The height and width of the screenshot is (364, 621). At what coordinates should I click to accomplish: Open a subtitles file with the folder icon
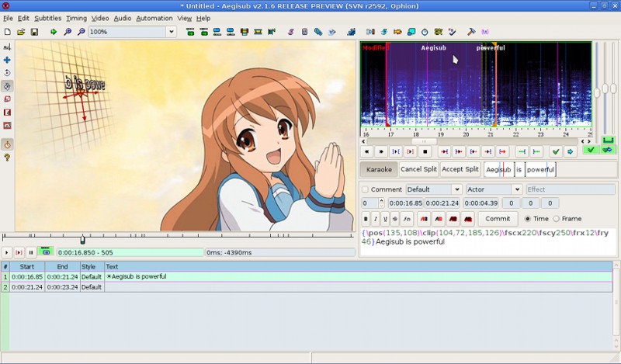tap(21, 32)
